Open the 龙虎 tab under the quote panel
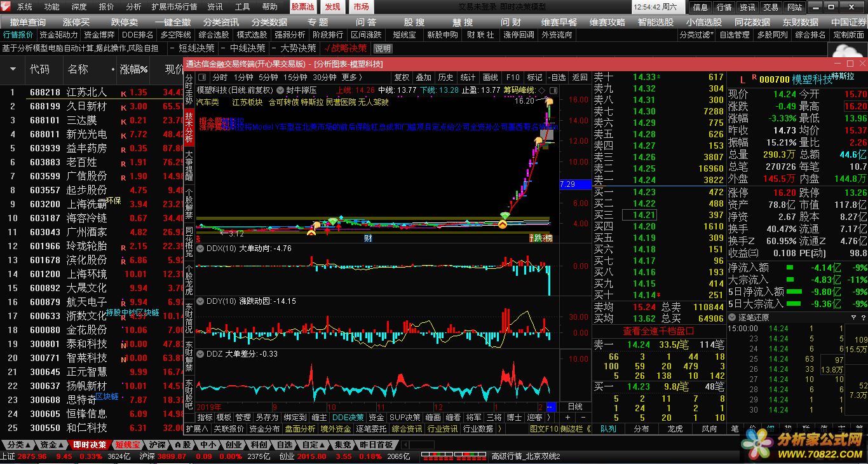 (x=675, y=429)
